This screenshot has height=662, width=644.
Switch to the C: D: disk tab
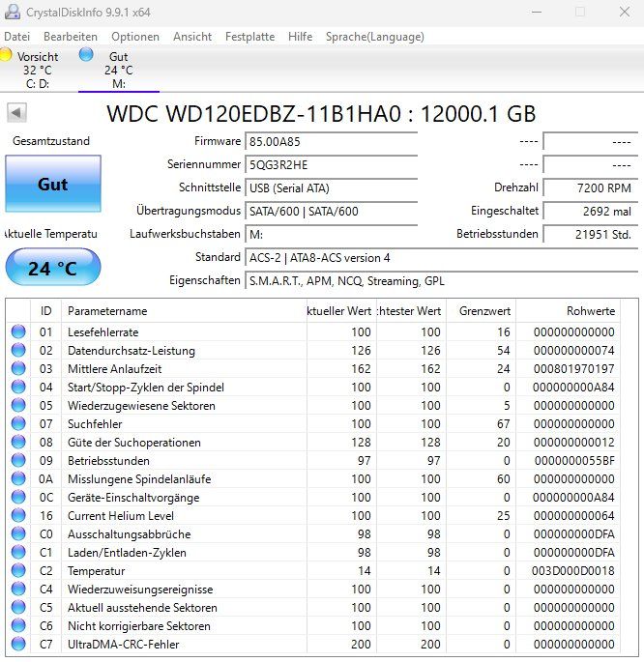[37, 70]
